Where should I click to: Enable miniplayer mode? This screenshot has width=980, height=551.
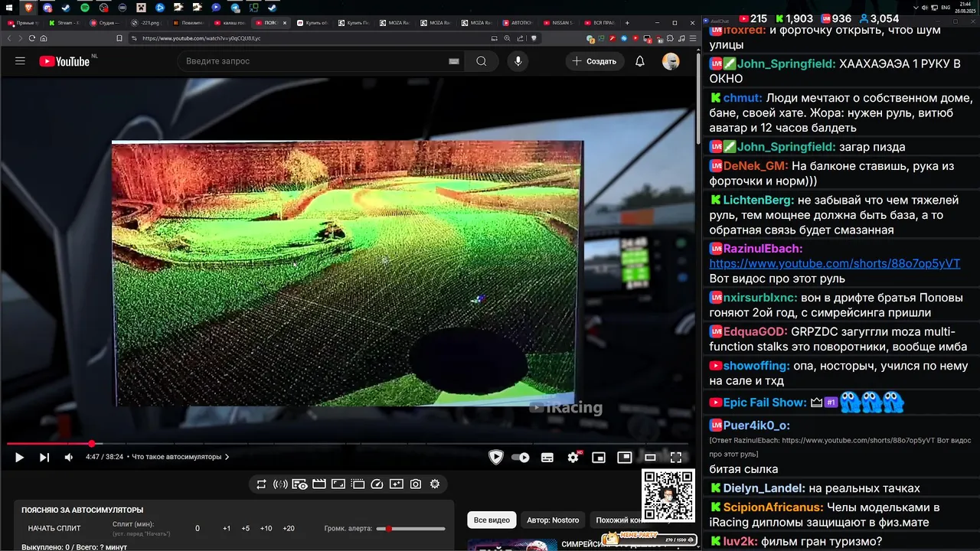599,457
